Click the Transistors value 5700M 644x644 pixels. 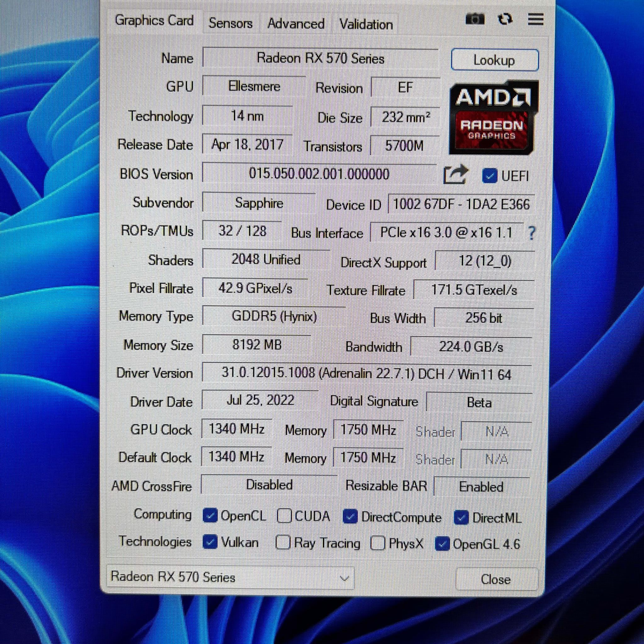(x=405, y=146)
